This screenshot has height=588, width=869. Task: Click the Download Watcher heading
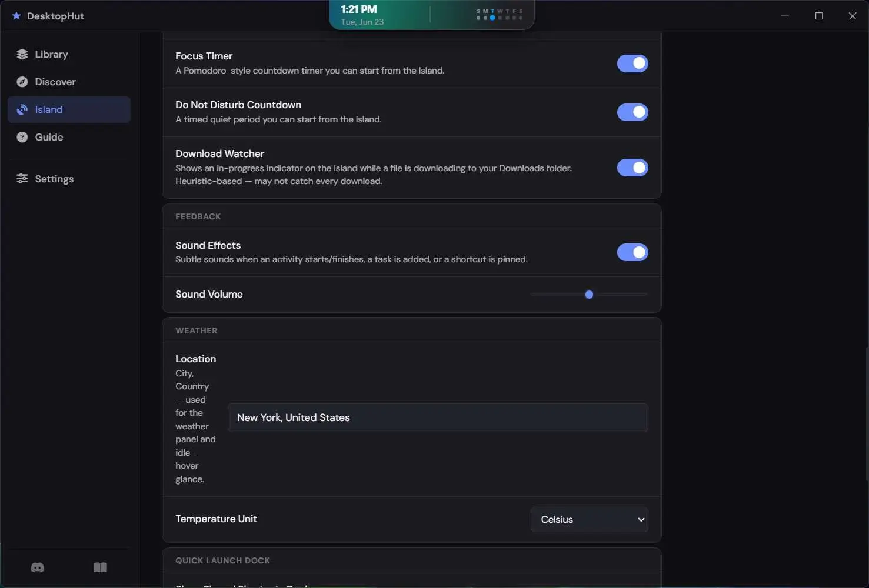219,153
